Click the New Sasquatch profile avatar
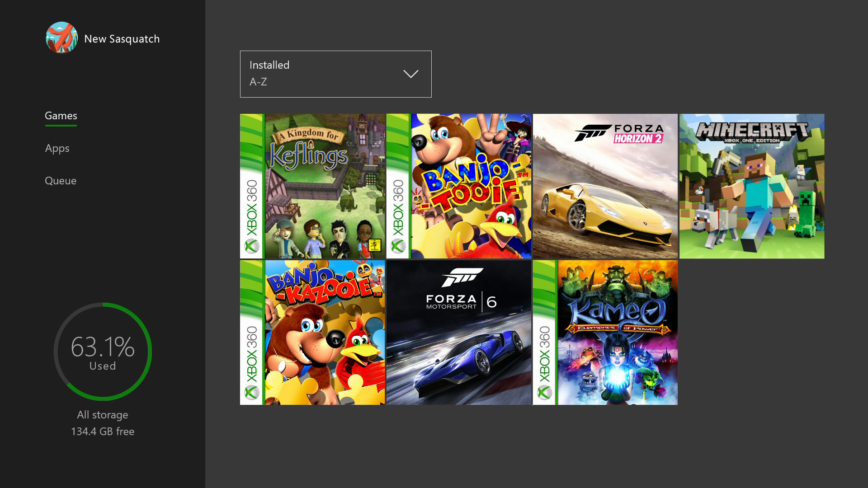868x488 pixels. point(61,38)
